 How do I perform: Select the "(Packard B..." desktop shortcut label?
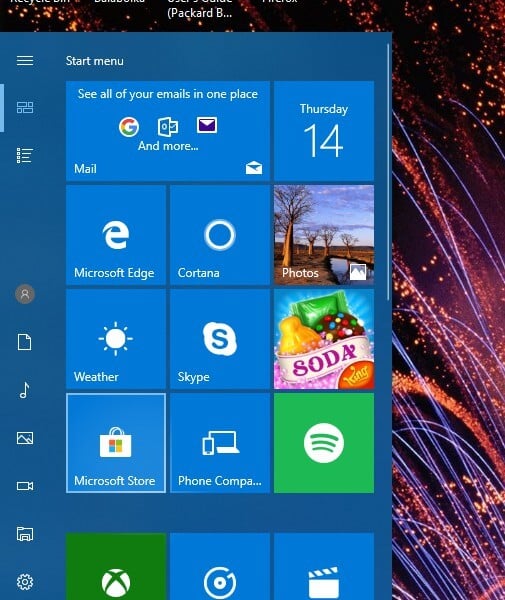point(199,13)
